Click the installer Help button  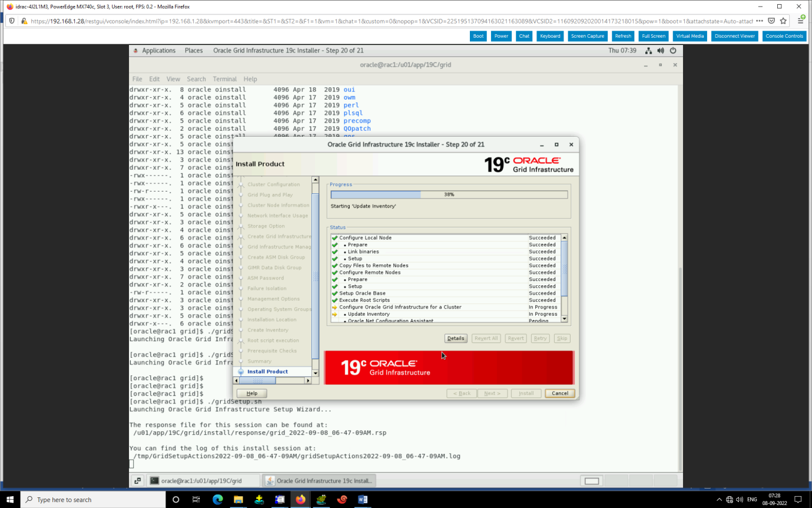point(252,393)
